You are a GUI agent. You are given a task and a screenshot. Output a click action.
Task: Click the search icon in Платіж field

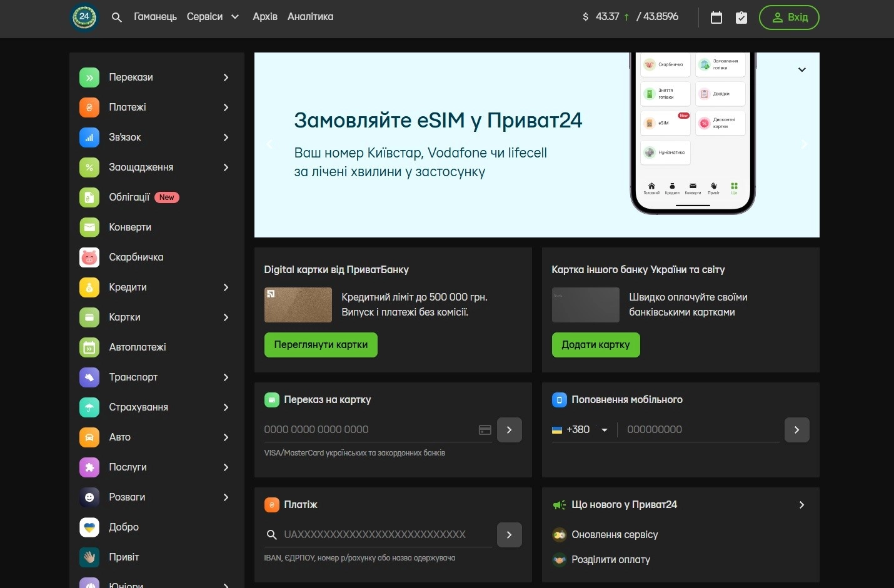pos(271,535)
